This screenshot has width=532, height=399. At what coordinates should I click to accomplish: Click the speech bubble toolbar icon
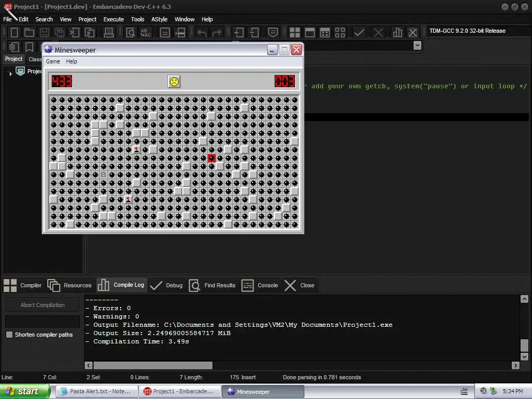click(273, 33)
